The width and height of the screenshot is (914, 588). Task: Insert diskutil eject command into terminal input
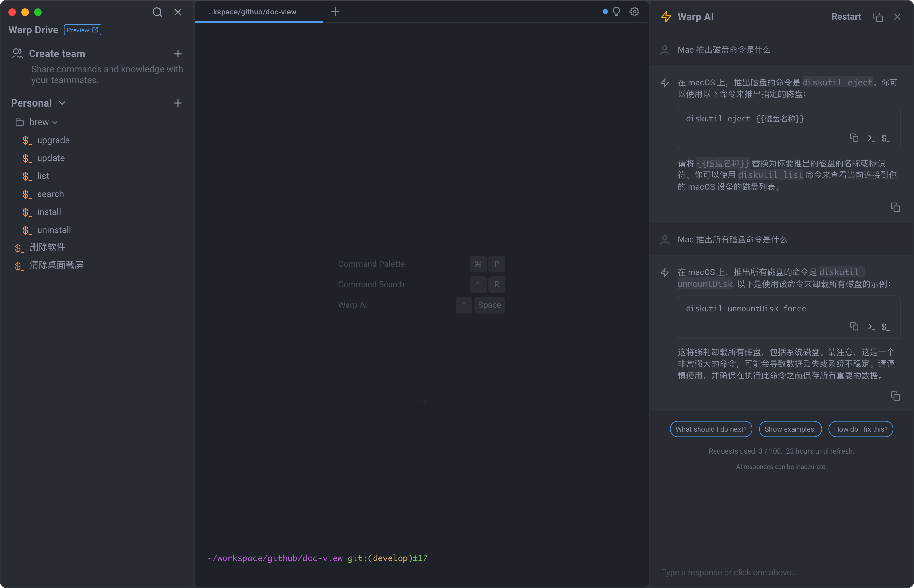click(871, 138)
